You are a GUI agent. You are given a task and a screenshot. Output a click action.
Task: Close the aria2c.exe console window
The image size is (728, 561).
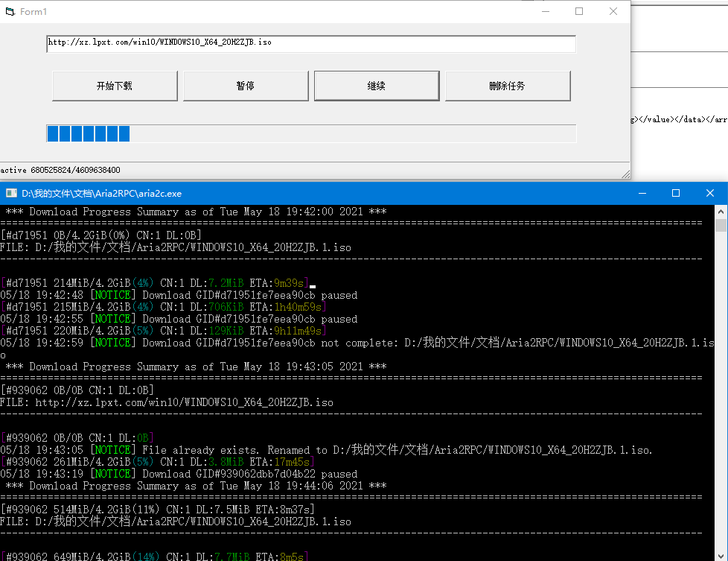pos(710,194)
